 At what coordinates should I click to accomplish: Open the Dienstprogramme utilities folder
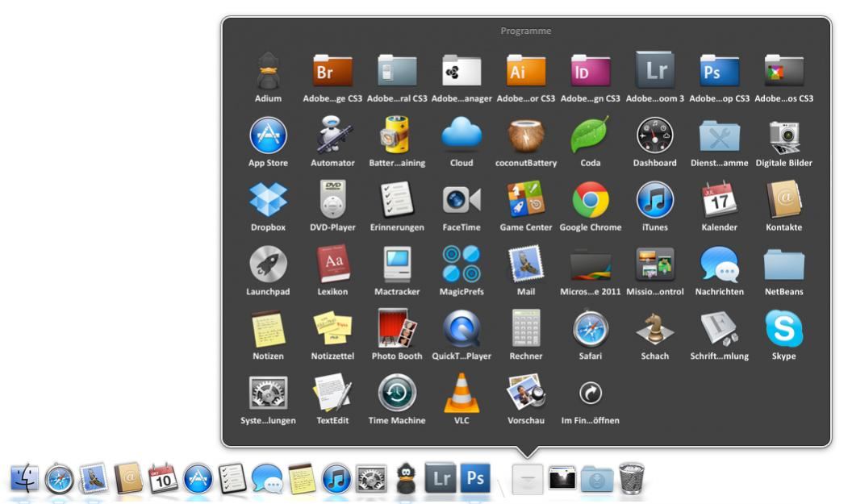720,135
